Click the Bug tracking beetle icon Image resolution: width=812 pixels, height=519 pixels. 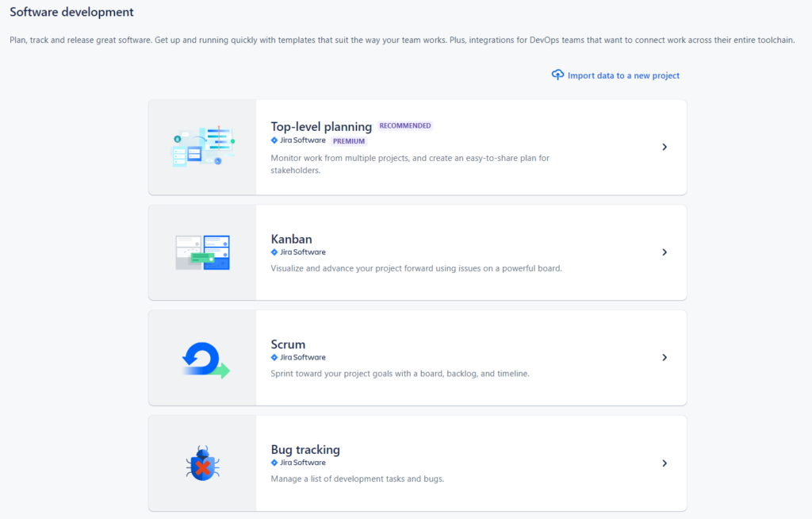[202, 463]
